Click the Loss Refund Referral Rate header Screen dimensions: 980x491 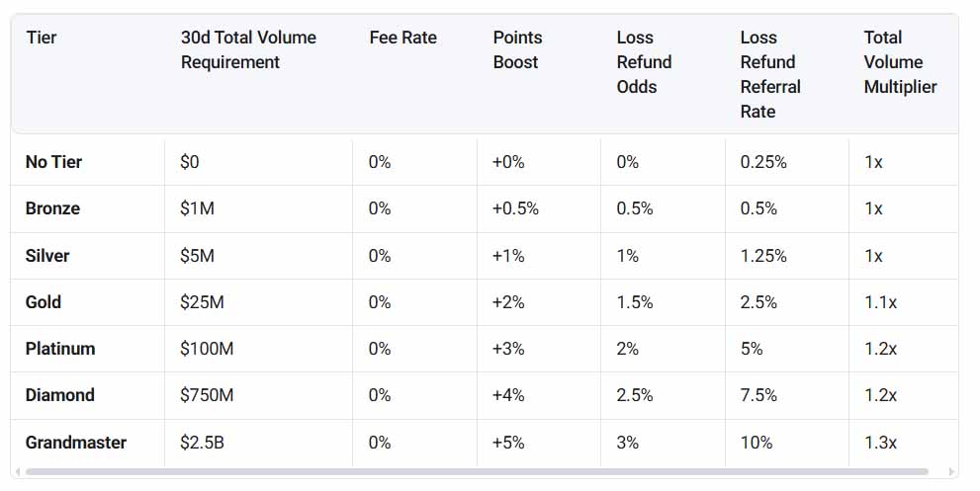click(x=770, y=74)
